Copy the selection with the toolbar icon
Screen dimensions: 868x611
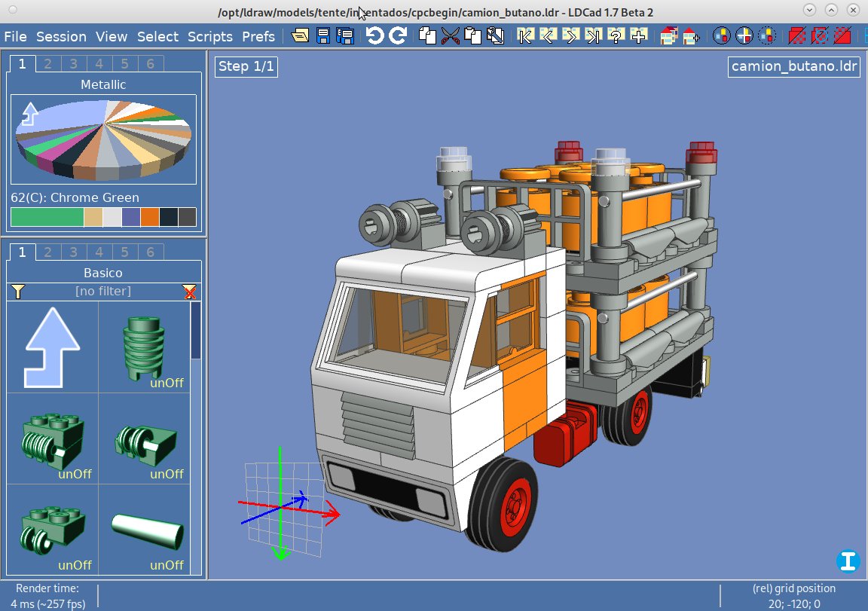click(426, 36)
